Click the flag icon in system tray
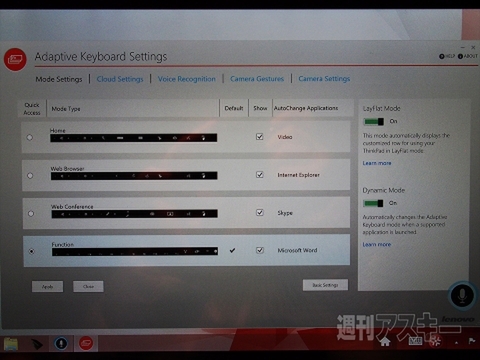The width and height of the screenshot is (480, 360). pos(472,341)
